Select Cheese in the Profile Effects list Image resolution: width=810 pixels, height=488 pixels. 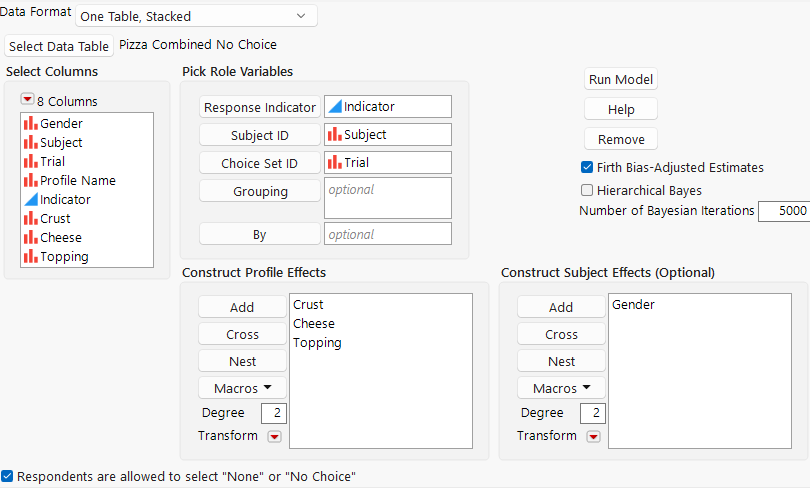314,324
